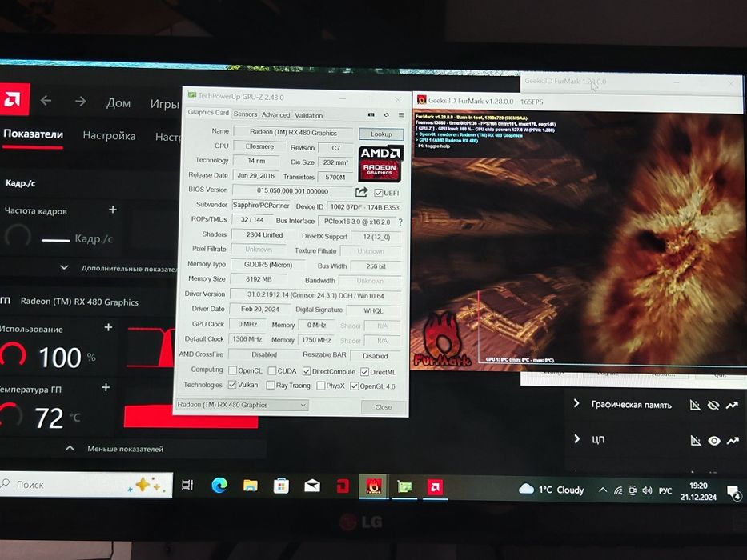Toggle the PhysX checkbox
Image resolution: width=747 pixels, height=560 pixels.
pos(320,386)
